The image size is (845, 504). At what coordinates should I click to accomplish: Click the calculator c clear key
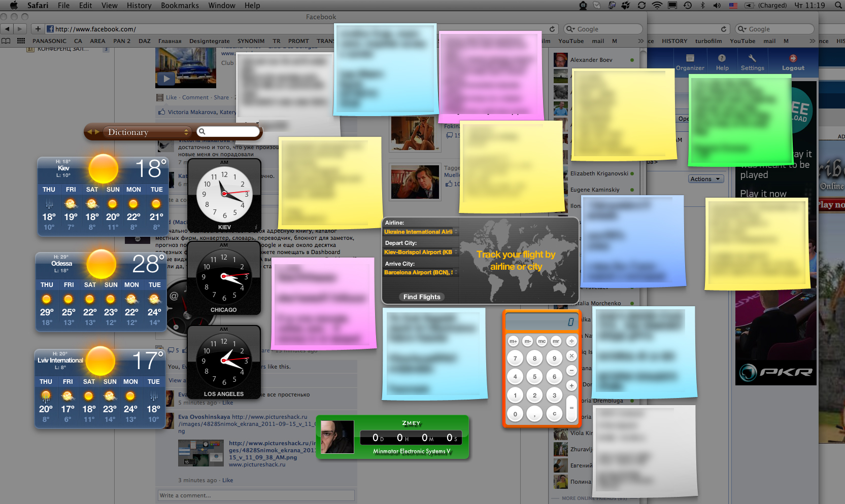pyautogui.click(x=554, y=414)
